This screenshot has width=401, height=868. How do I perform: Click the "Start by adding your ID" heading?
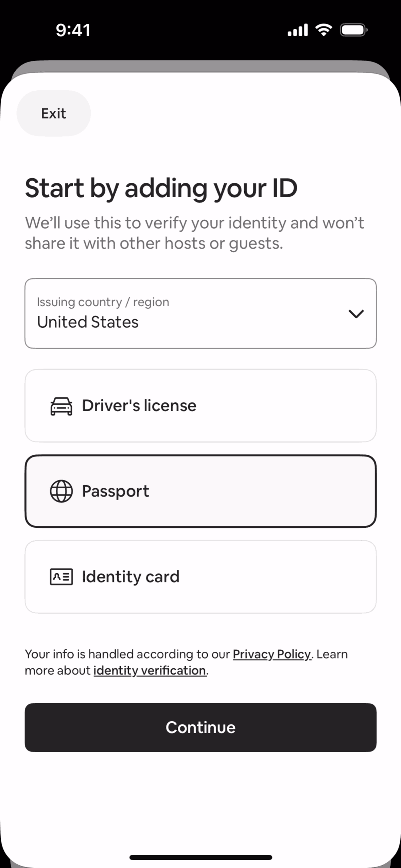[x=161, y=188]
